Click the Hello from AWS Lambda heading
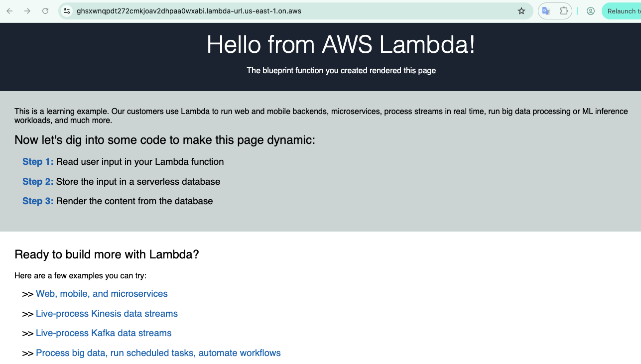 point(341,45)
